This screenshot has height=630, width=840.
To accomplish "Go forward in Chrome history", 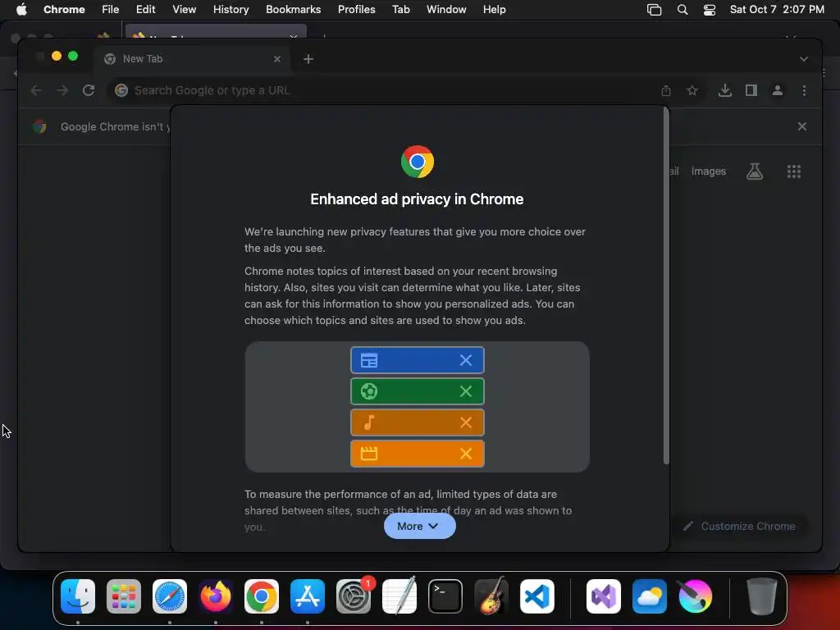I will click(62, 90).
